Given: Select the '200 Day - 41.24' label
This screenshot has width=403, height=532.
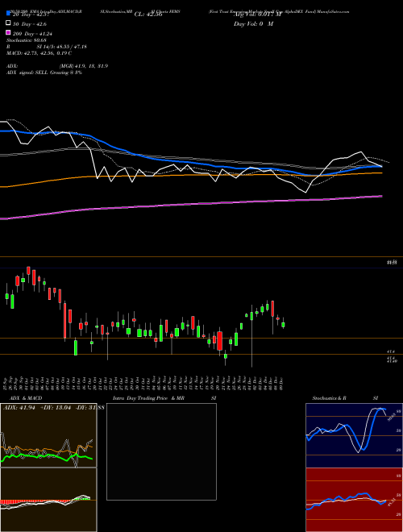Looking at the screenshot, I should point(32,33).
